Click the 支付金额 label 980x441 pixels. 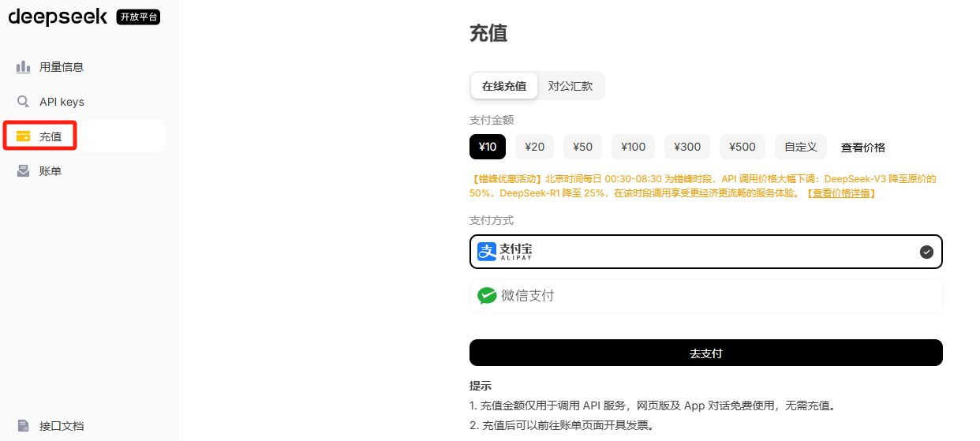click(x=492, y=120)
